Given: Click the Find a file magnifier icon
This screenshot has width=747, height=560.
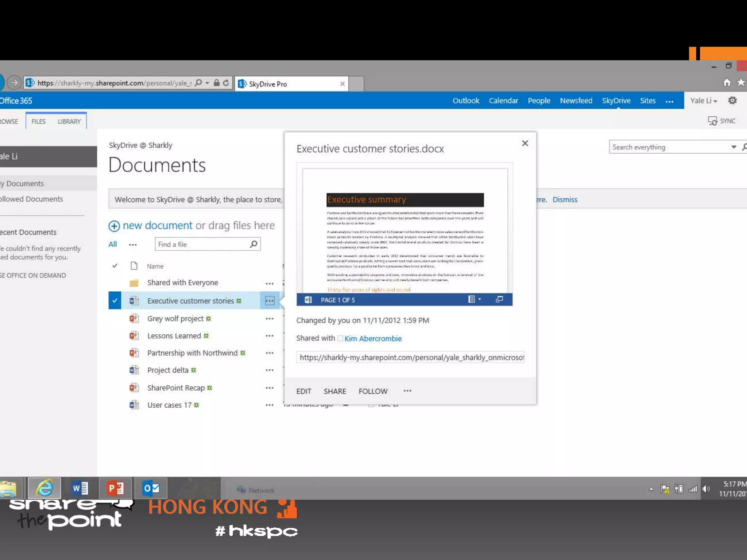Looking at the screenshot, I should pos(253,244).
